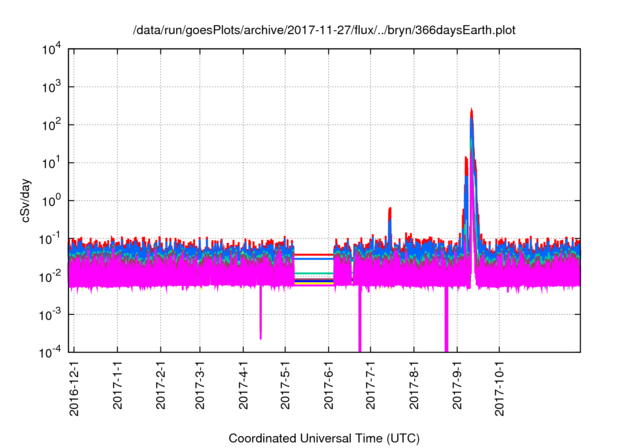640x448 pixels.
Task: Select the 2017-3-1 date tick label
Action: point(199,390)
